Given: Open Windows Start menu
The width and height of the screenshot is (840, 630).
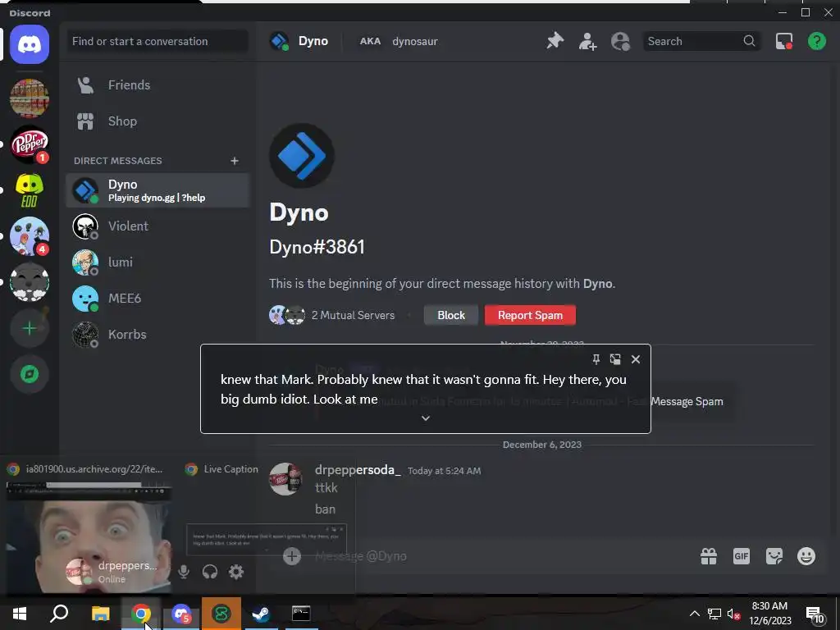Looking at the screenshot, I should [20, 614].
